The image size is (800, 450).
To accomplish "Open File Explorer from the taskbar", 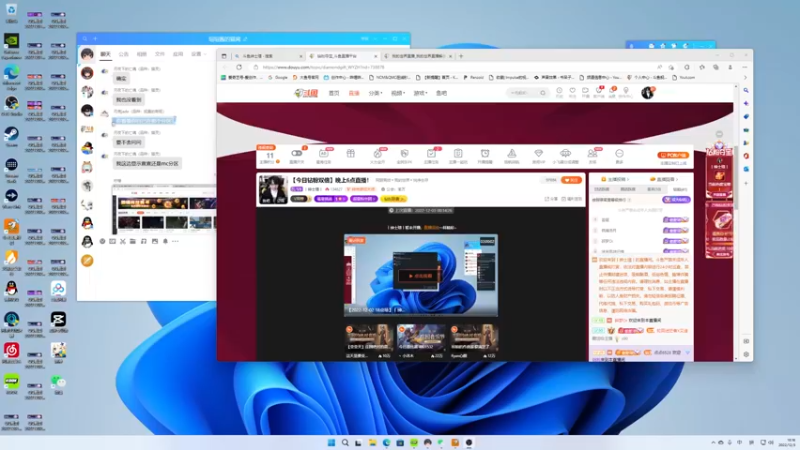I will coord(372,442).
